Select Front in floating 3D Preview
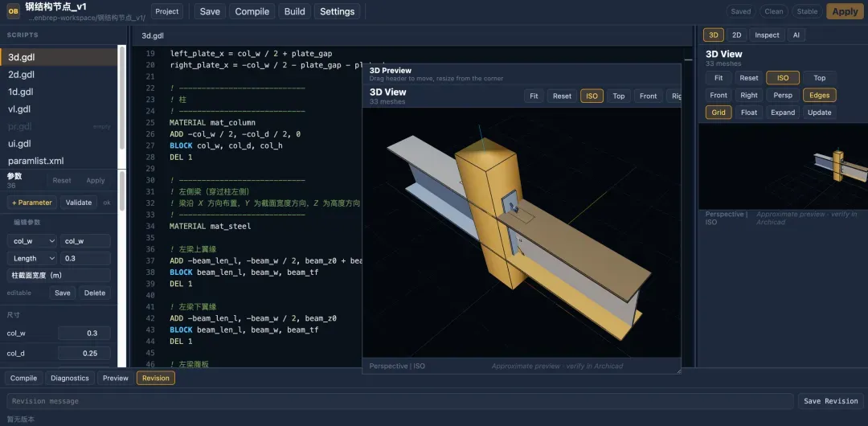Viewport: 868px width, 426px height. [x=649, y=96]
